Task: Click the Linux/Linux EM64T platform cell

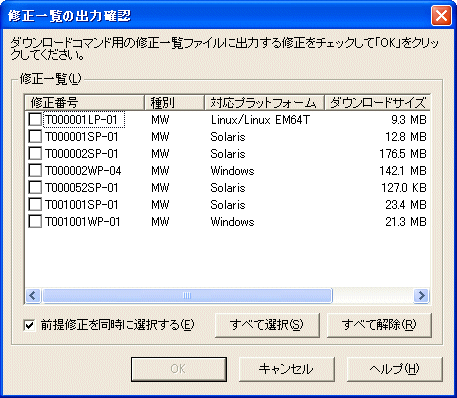Action: pyautogui.click(x=260, y=120)
